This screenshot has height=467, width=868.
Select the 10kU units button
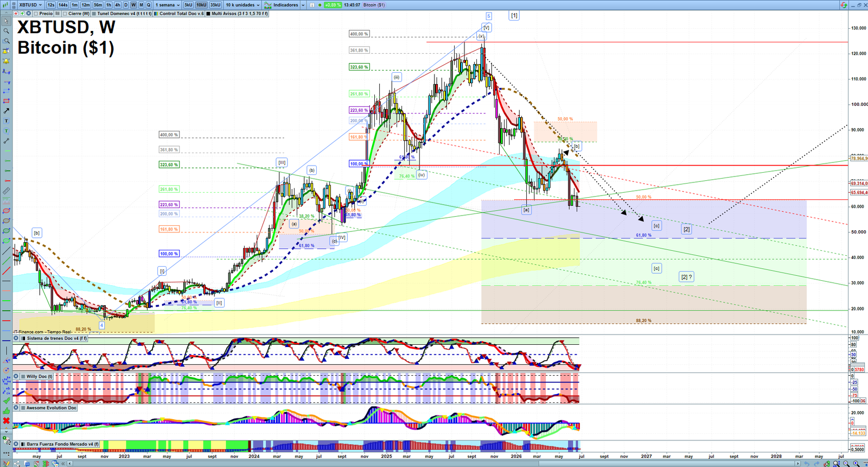tap(201, 5)
